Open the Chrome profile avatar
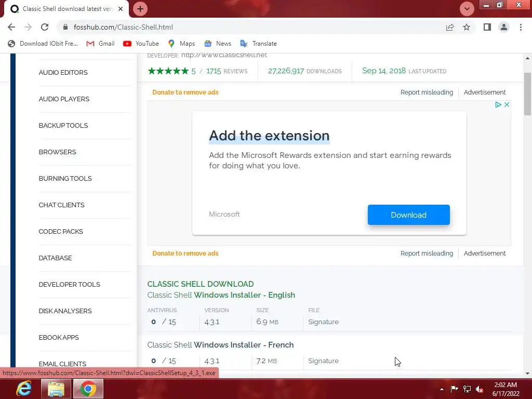 (504, 27)
